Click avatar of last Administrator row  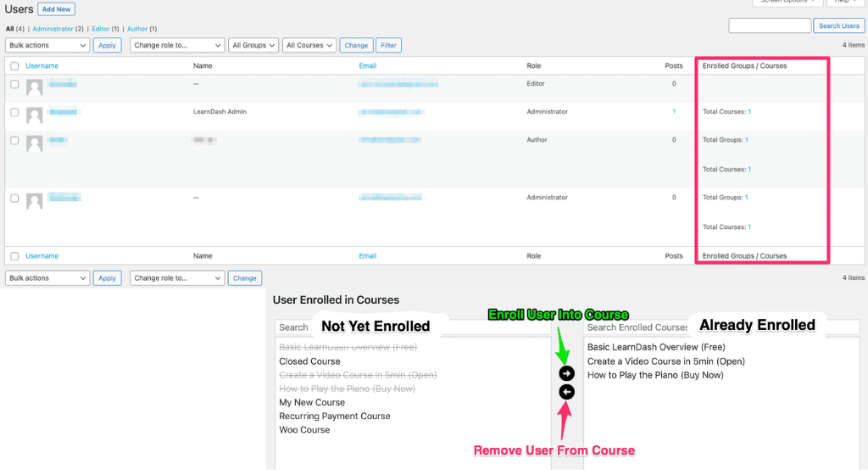(34, 200)
